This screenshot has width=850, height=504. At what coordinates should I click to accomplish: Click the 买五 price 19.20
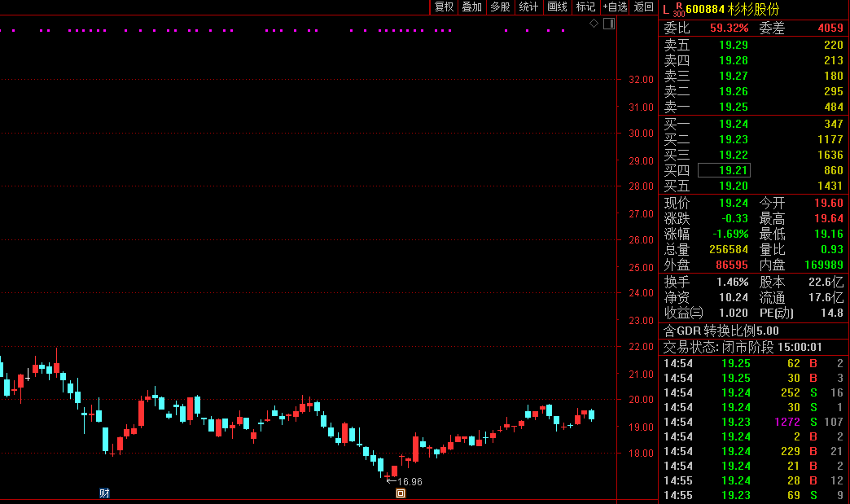click(734, 186)
